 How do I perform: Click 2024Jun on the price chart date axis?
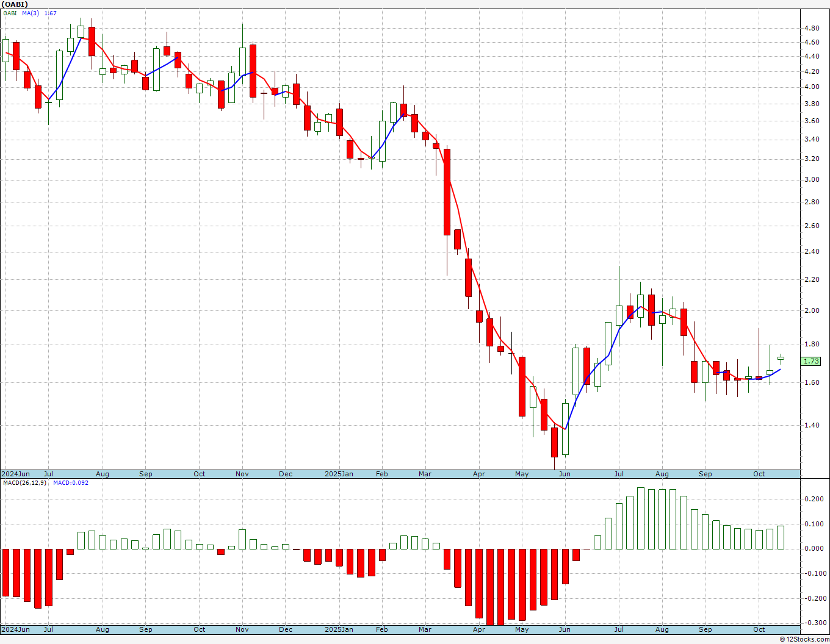coord(15,474)
